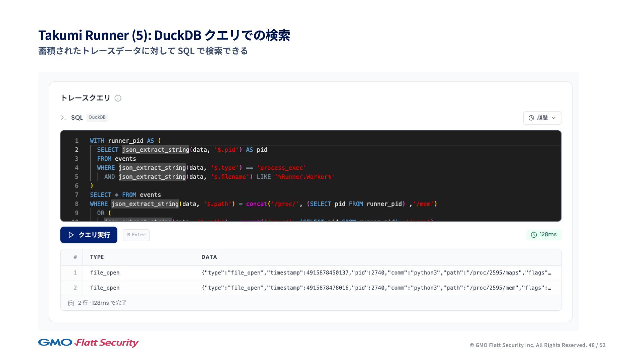The width and height of the screenshot is (644, 362).
Task: Click the clock icon in 128ms badge
Action: [534, 235]
